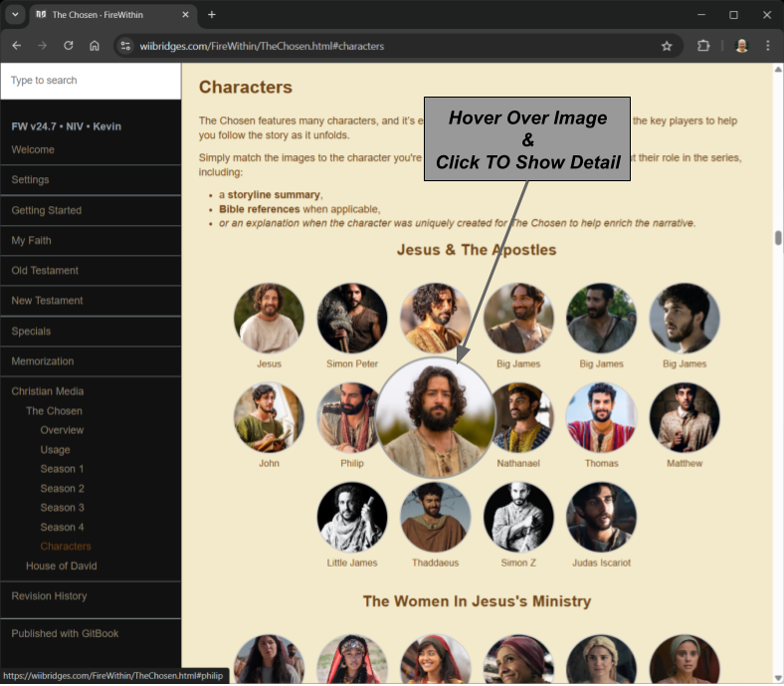The width and height of the screenshot is (784, 686).
Task: Click the John character portrait
Action: coord(269,418)
